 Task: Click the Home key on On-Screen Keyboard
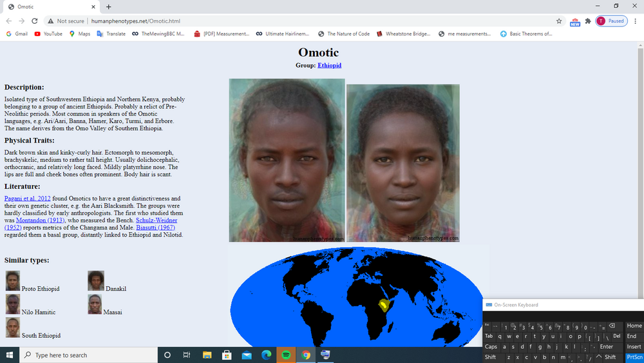634,326
